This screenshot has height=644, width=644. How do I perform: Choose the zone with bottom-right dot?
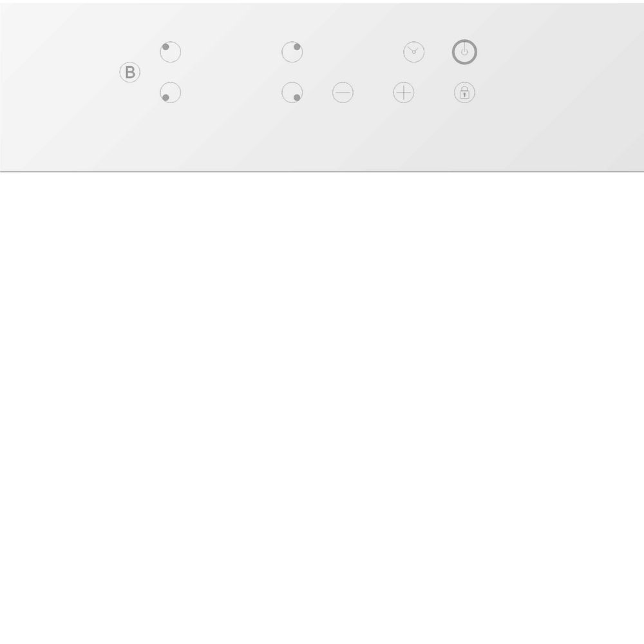tap(292, 92)
